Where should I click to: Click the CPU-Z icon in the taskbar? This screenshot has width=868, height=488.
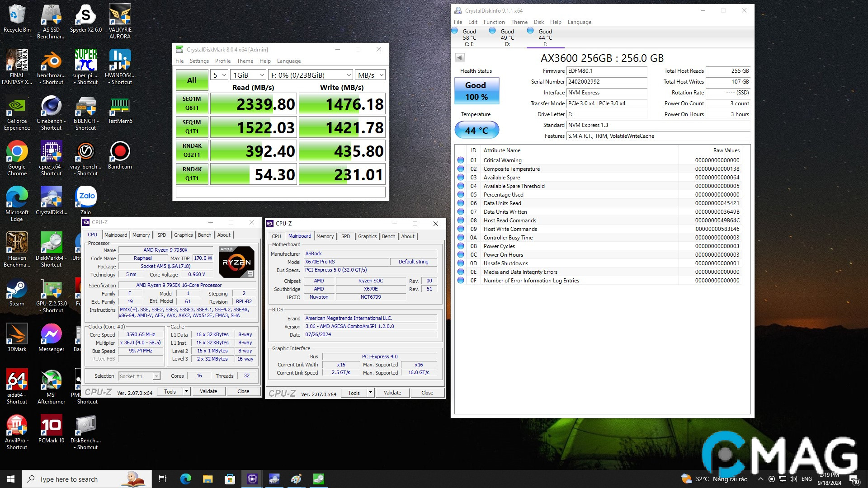tap(252, 479)
